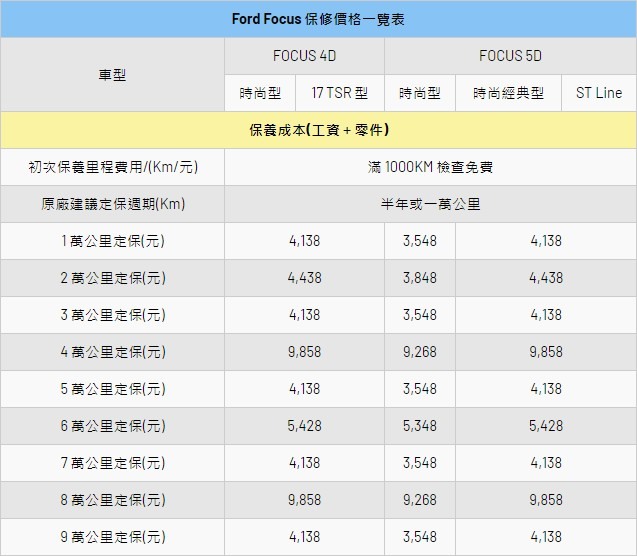637x556 pixels.
Task: Click the 5,348 cell
Action: tap(420, 426)
